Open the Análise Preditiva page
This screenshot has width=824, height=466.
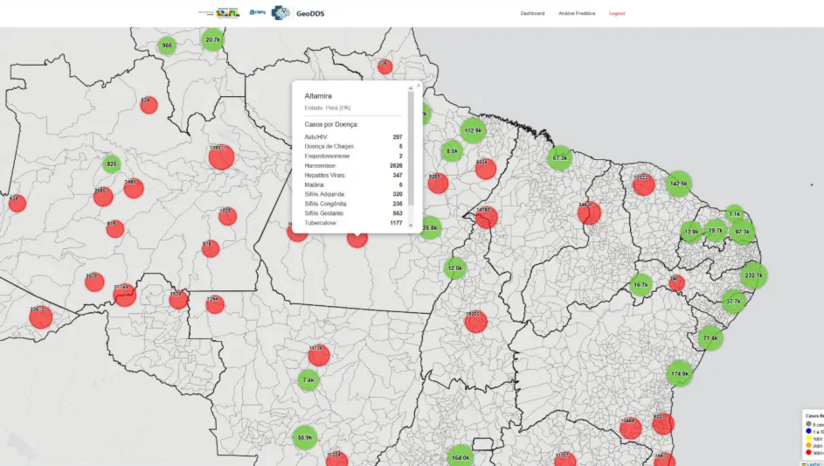576,13
